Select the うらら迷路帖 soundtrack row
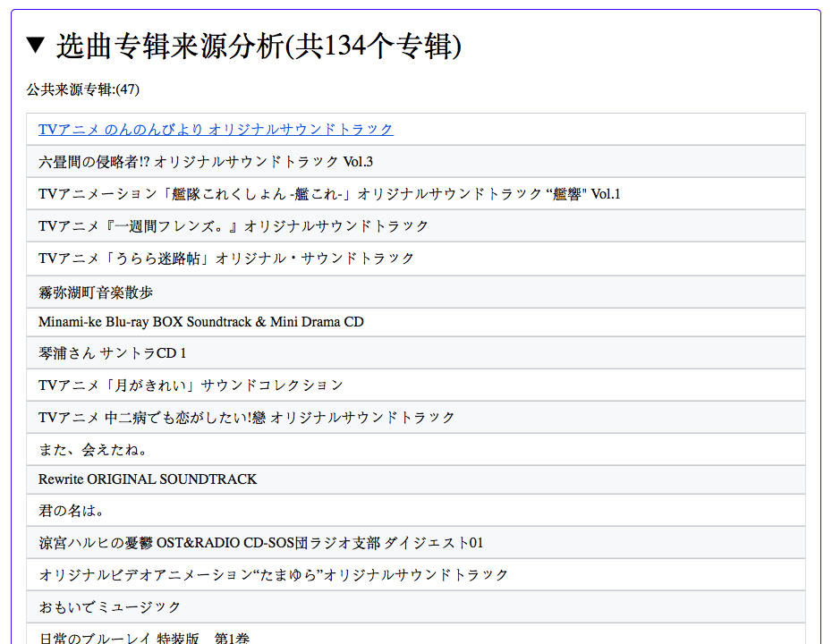The height and width of the screenshot is (644, 832). [x=416, y=258]
